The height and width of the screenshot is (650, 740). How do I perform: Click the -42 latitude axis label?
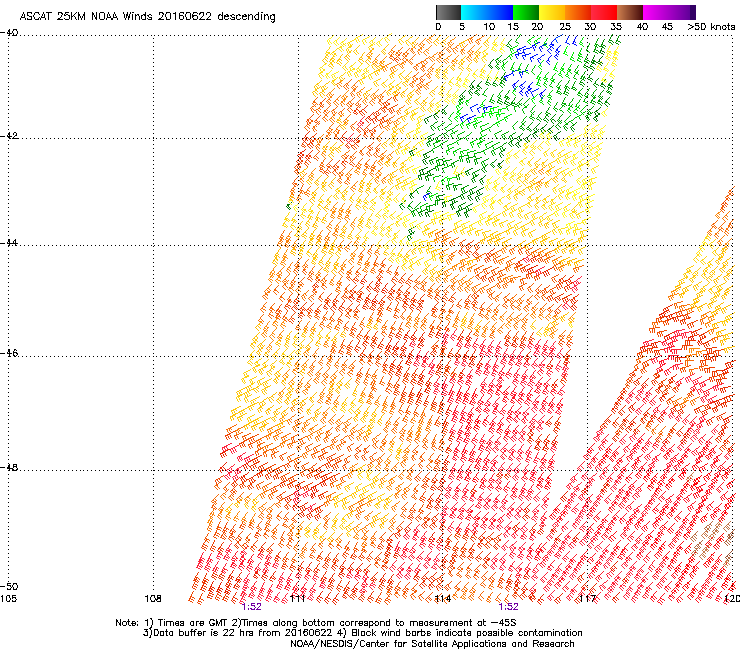coord(9,136)
